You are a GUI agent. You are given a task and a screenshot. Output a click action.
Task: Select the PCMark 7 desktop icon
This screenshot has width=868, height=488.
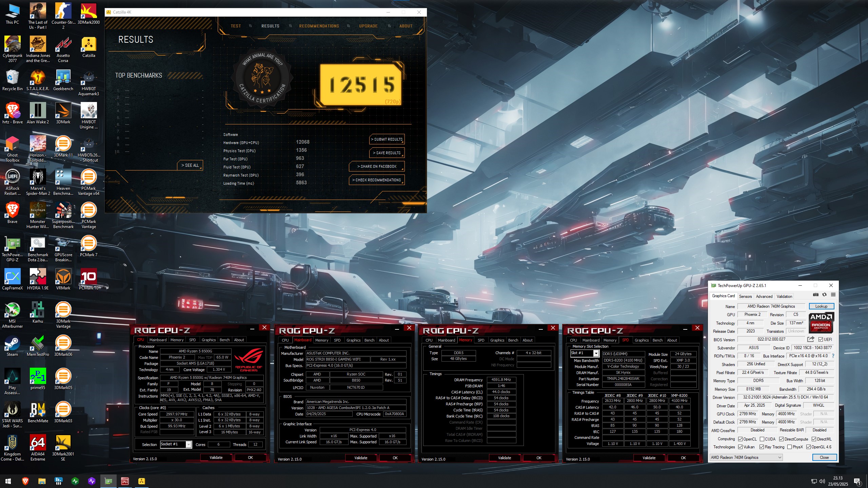pos(89,247)
